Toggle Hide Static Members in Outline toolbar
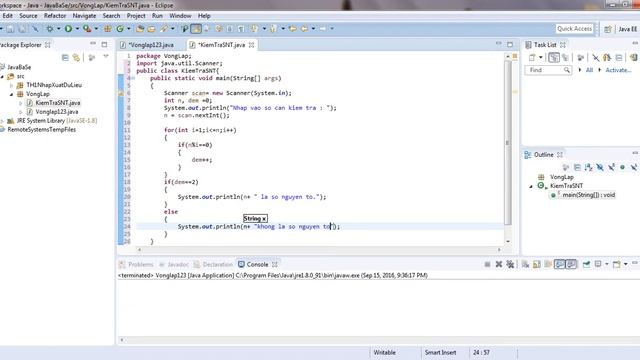The width and height of the screenshot is (640, 360). coord(611,167)
